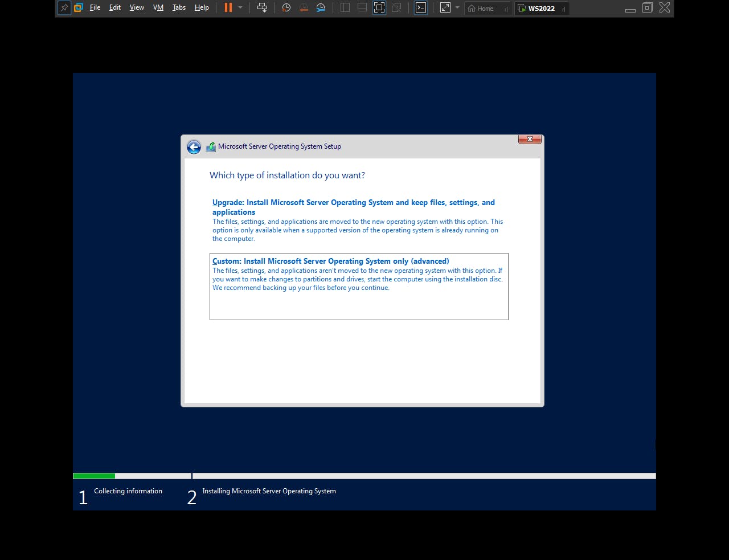Open the VM menu

pos(158,8)
